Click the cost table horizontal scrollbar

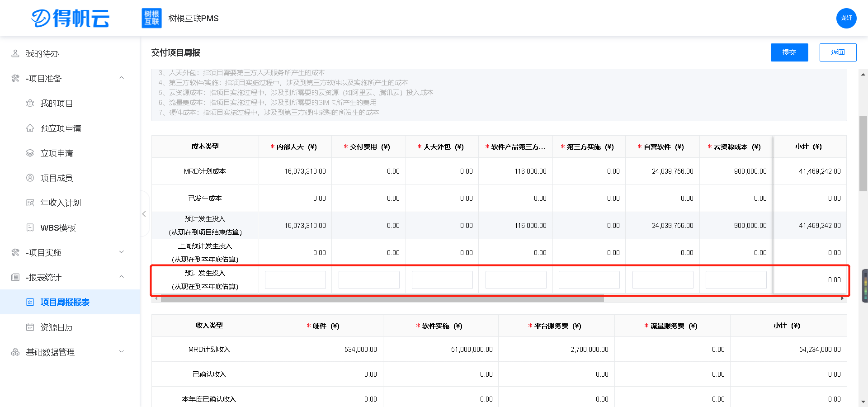(x=382, y=298)
